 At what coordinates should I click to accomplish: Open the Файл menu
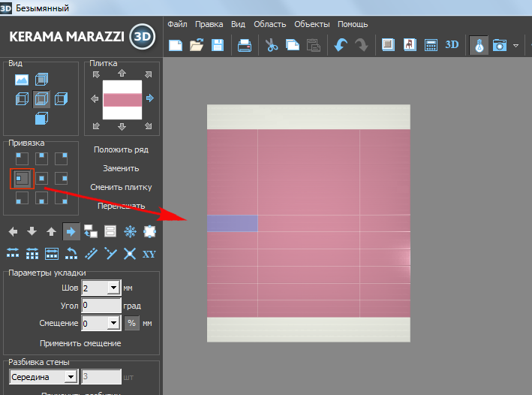[177, 24]
